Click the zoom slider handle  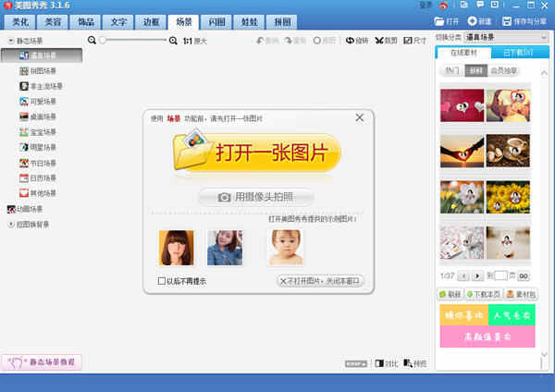[x=102, y=41]
